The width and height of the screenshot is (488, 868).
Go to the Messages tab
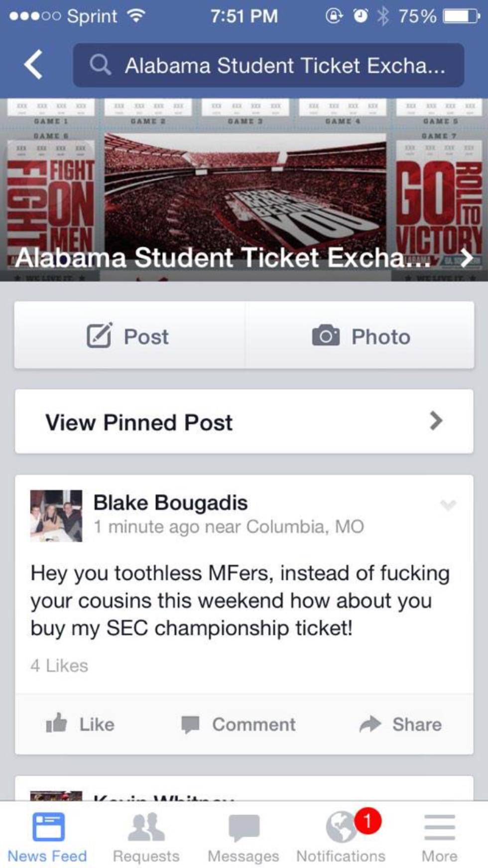coord(244,837)
